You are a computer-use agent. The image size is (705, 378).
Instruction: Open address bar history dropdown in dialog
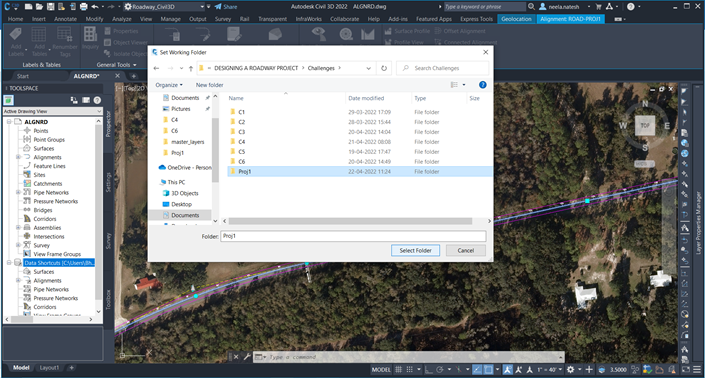(368, 68)
